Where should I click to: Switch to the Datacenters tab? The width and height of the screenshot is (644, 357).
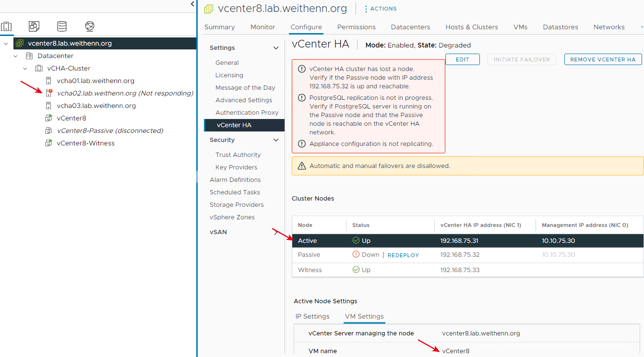[x=411, y=27]
